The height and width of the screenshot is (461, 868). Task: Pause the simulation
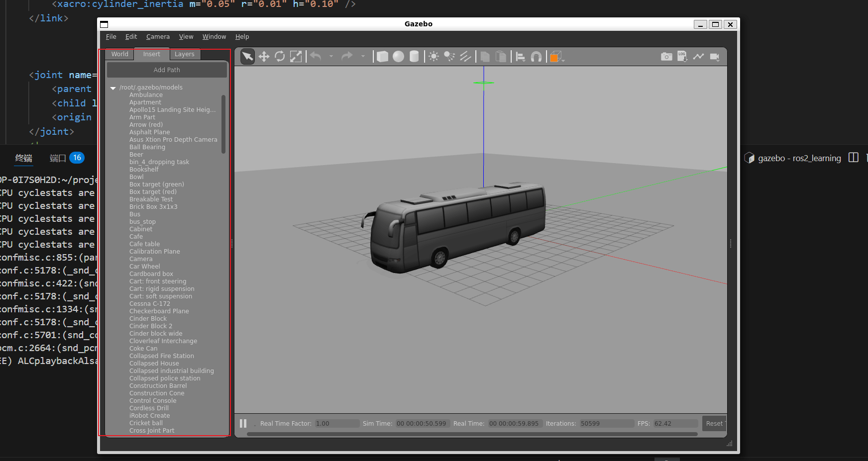coord(243,423)
